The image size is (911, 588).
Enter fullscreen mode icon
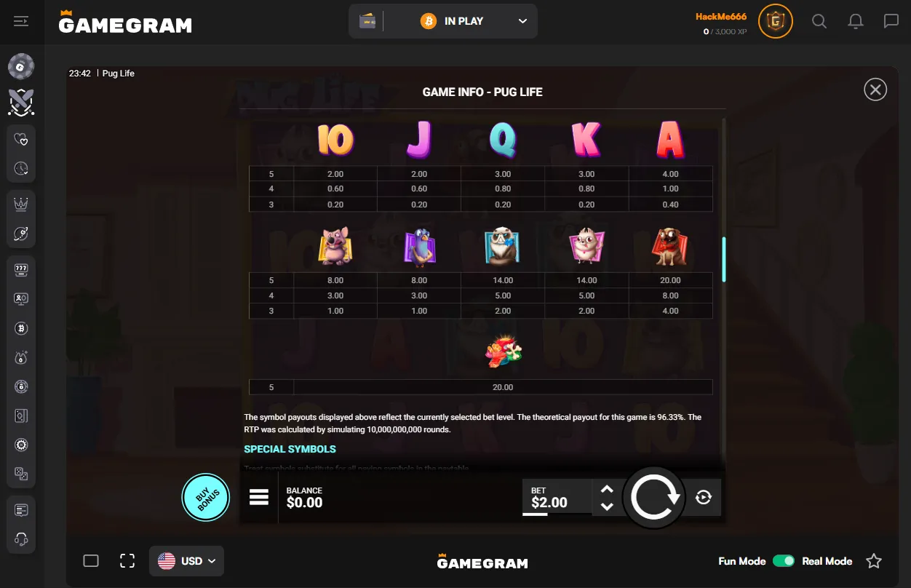[127, 560]
